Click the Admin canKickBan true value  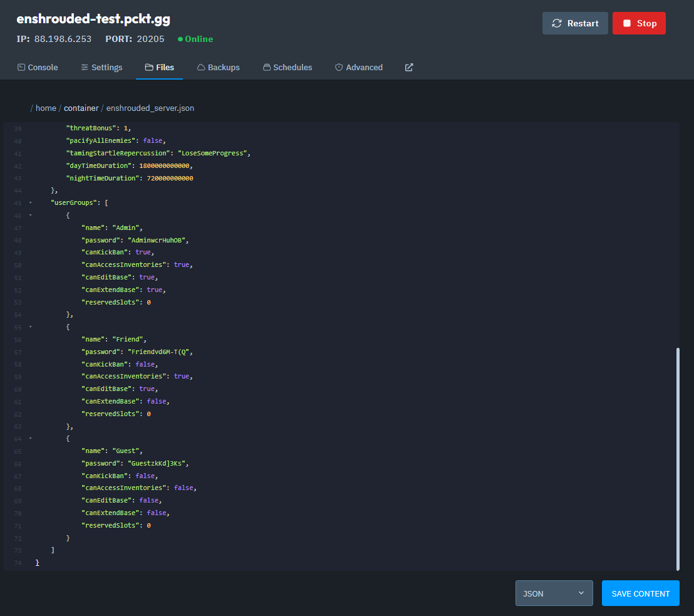143,252
